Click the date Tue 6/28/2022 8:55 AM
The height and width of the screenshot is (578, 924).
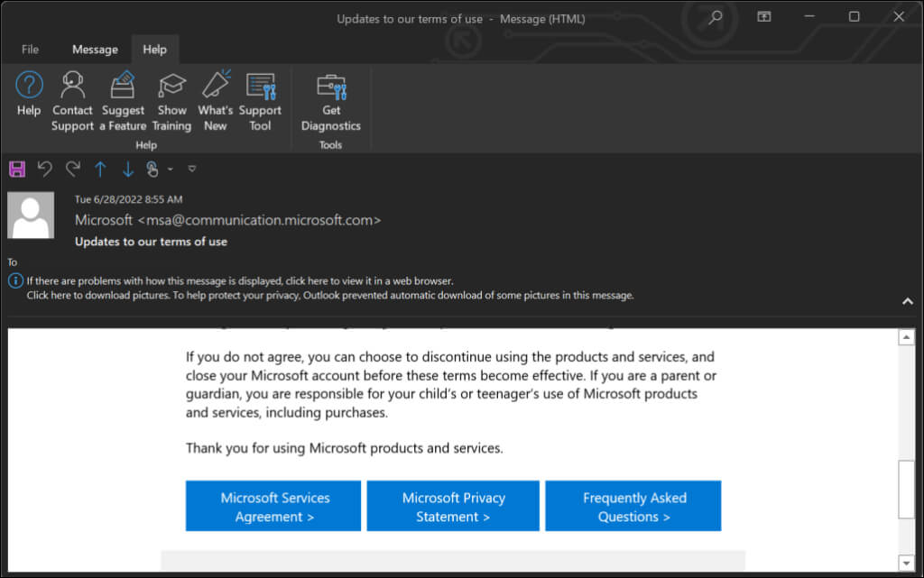click(x=128, y=199)
